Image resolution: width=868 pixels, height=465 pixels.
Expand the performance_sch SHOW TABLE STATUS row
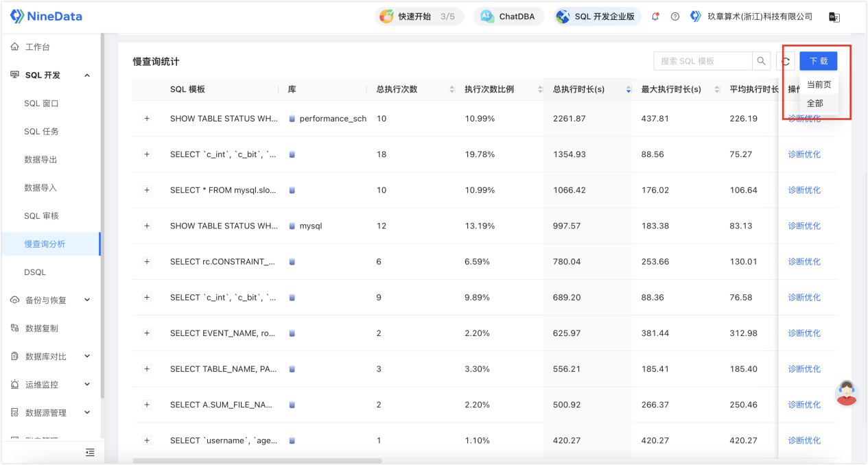pyautogui.click(x=146, y=119)
